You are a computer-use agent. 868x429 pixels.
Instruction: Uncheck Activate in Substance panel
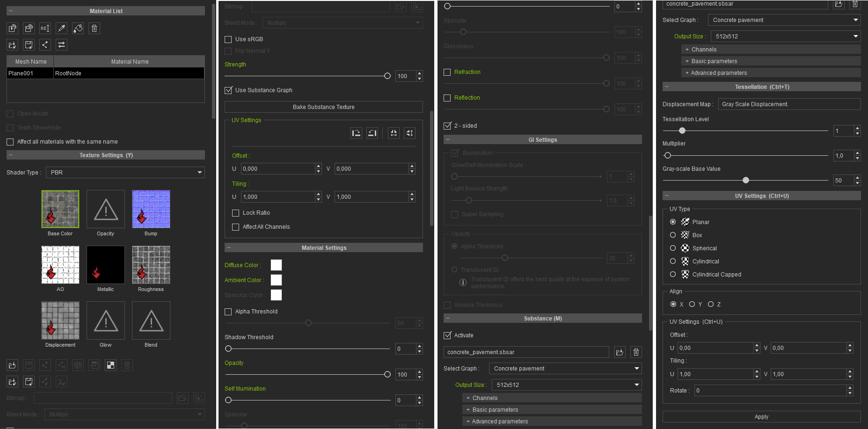447,335
